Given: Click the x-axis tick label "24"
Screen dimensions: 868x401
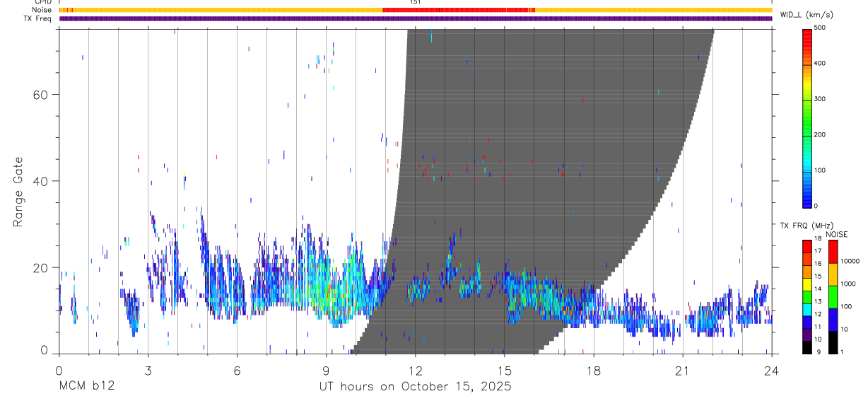Looking at the screenshot, I should [772, 370].
